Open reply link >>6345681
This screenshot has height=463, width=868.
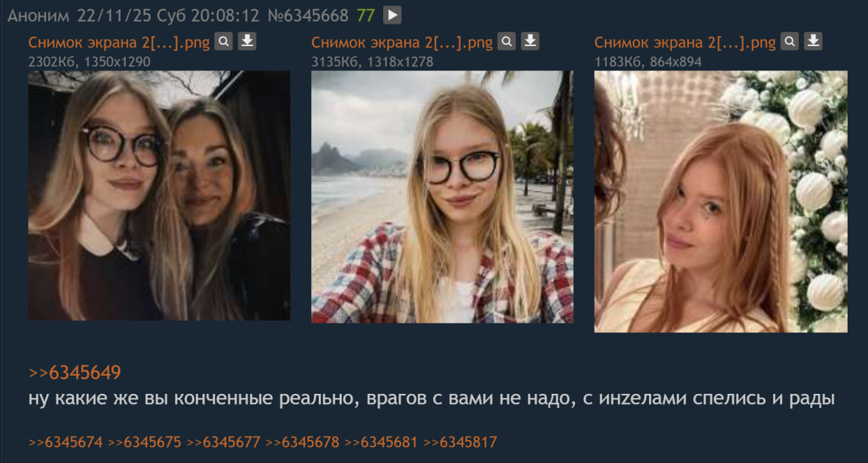(381, 442)
